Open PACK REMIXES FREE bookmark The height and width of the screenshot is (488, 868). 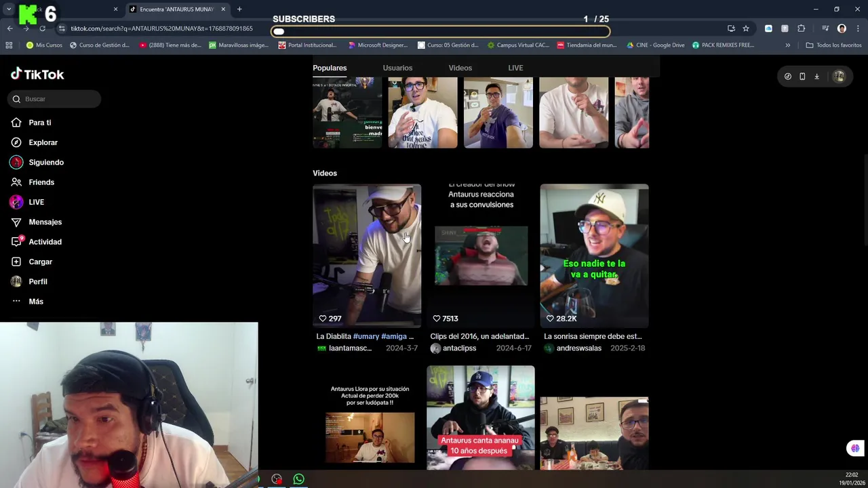(x=723, y=45)
